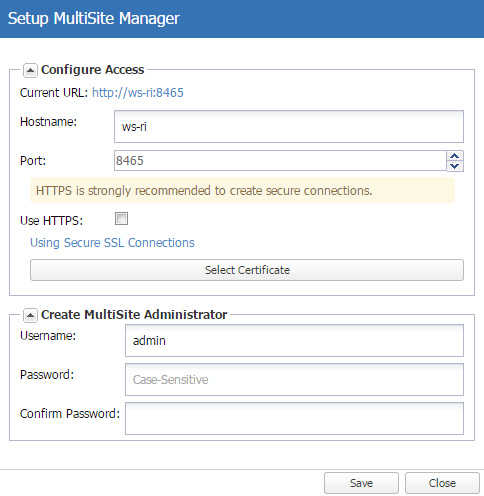Enable the Use HTTPS checkbox
Screen dimensions: 484x496
click(x=121, y=219)
